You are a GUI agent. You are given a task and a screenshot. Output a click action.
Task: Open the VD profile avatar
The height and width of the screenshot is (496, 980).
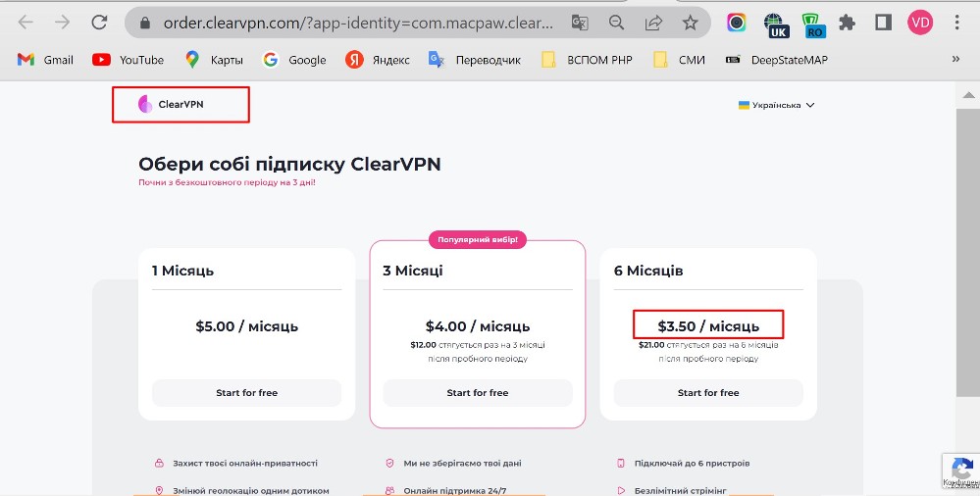pos(920,24)
